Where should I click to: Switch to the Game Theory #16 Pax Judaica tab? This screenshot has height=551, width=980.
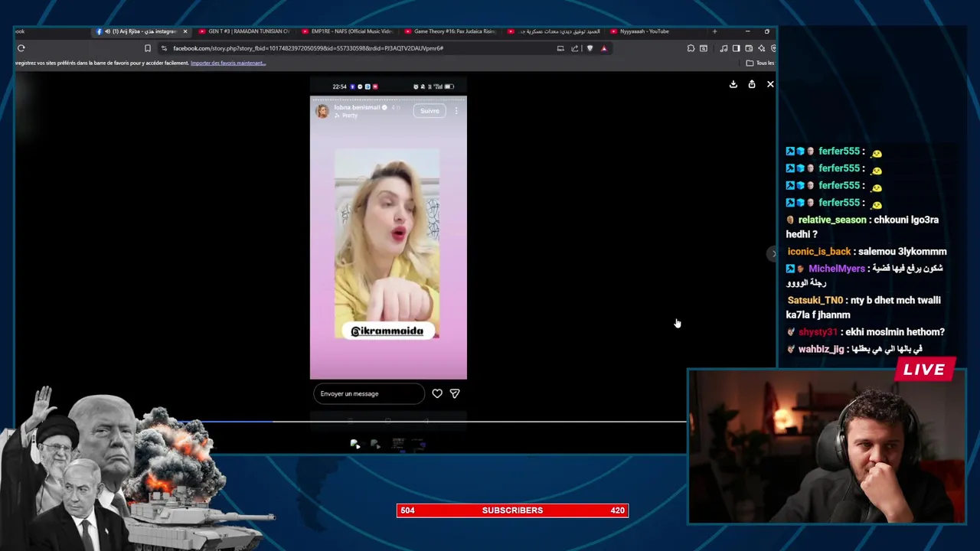(450, 31)
